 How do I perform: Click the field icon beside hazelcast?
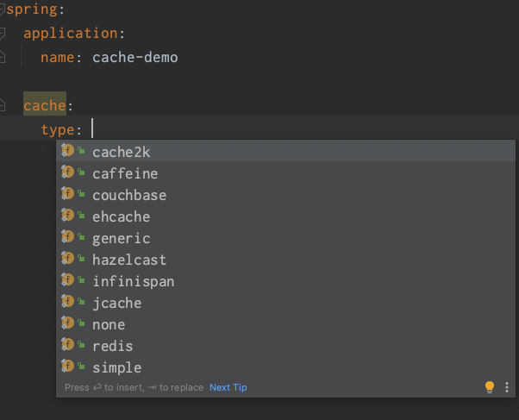point(67,259)
